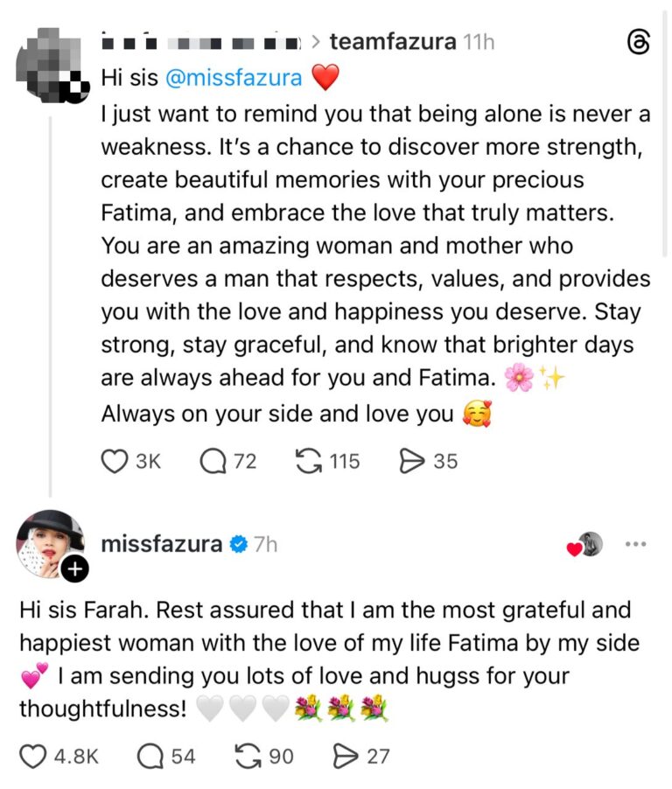This screenshot has width=672, height=789.
Task: Like teamfazura's post with the heart icon
Action: (115, 461)
